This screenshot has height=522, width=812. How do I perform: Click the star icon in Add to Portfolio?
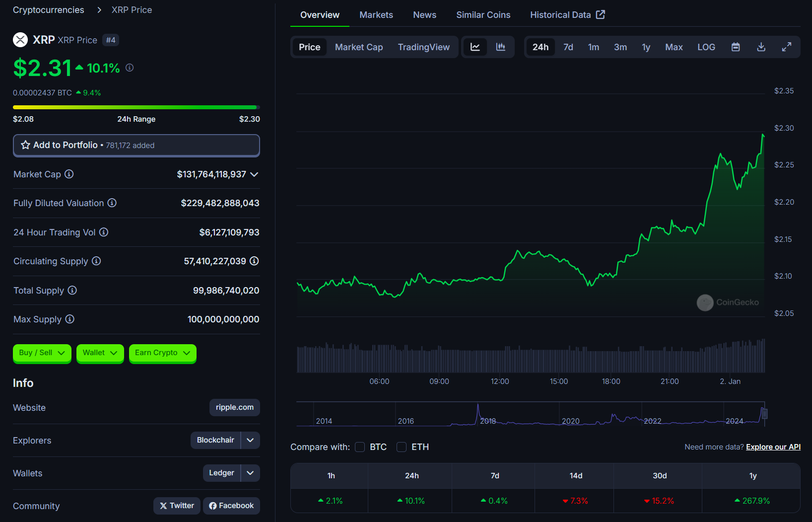[x=25, y=145]
